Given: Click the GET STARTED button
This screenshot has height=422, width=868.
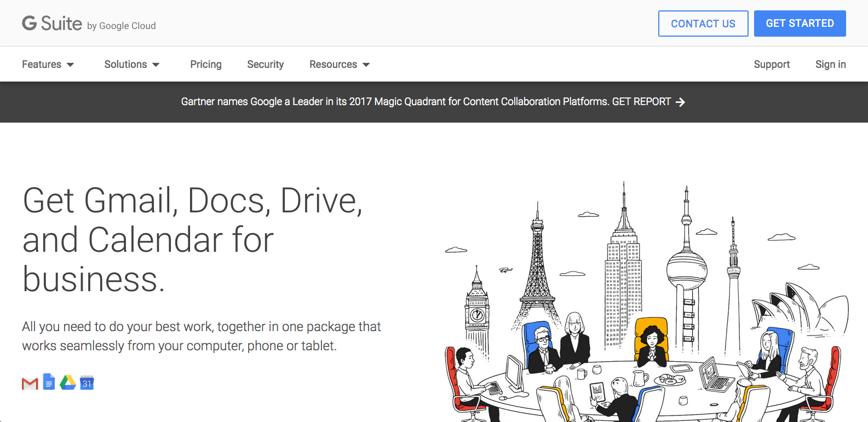Looking at the screenshot, I should pyautogui.click(x=800, y=24).
